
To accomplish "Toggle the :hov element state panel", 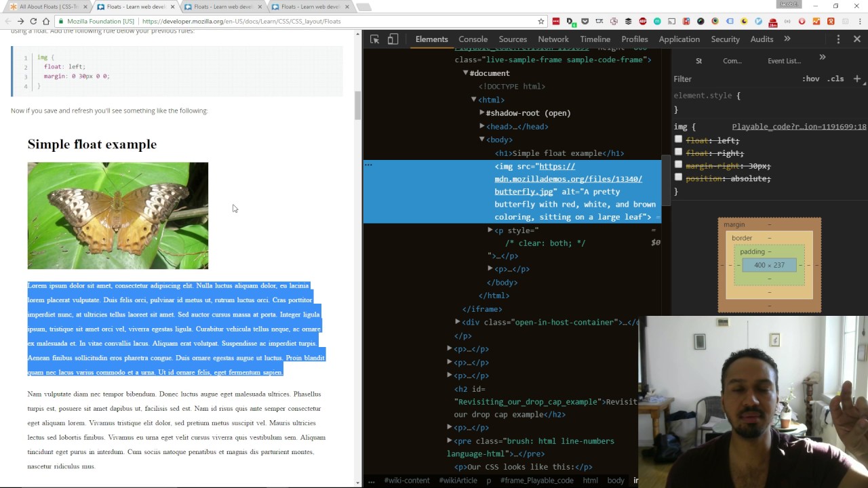I will tap(810, 79).
